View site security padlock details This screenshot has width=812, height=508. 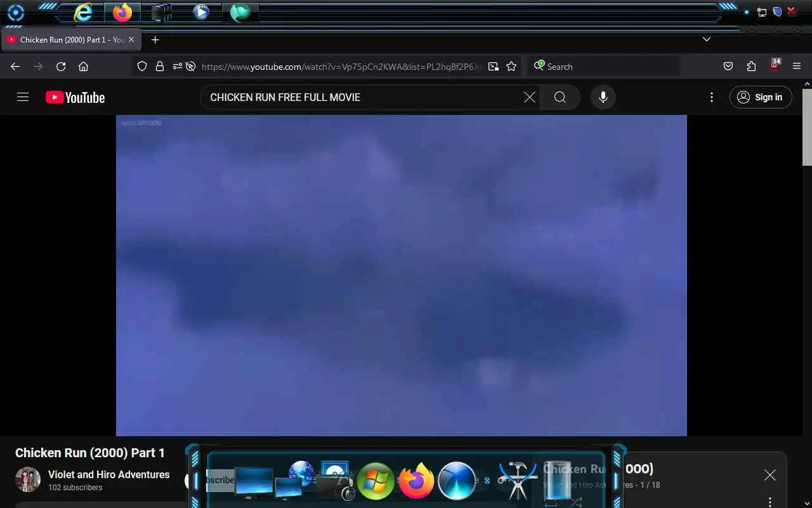click(160, 67)
